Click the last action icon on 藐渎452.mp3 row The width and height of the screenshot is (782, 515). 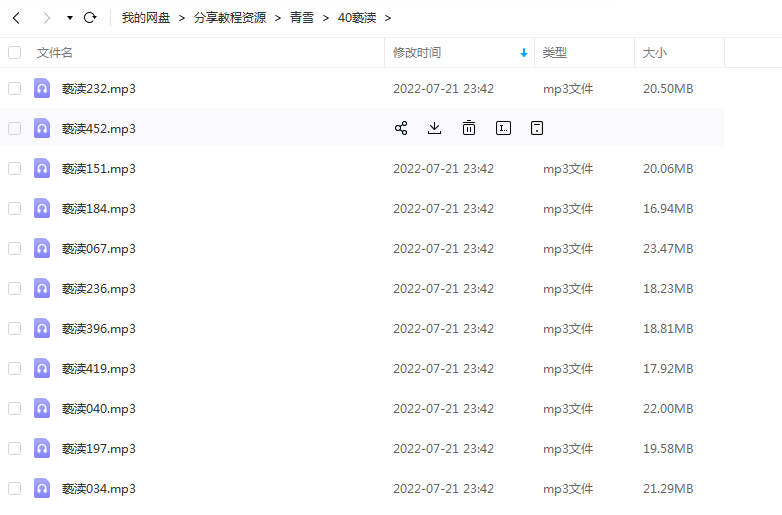pyautogui.click(x=537, y=128)
